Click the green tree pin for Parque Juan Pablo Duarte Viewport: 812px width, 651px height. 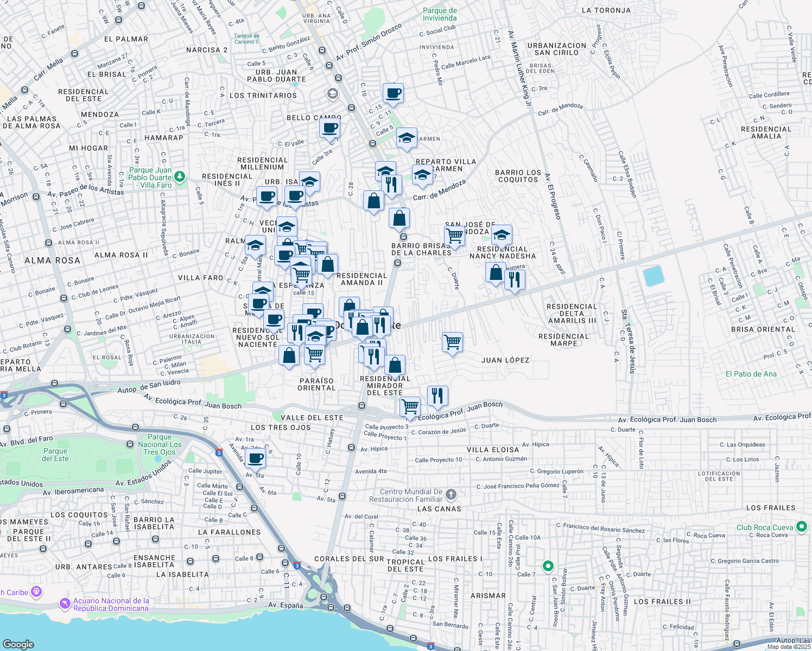click(x=180, y=177)
